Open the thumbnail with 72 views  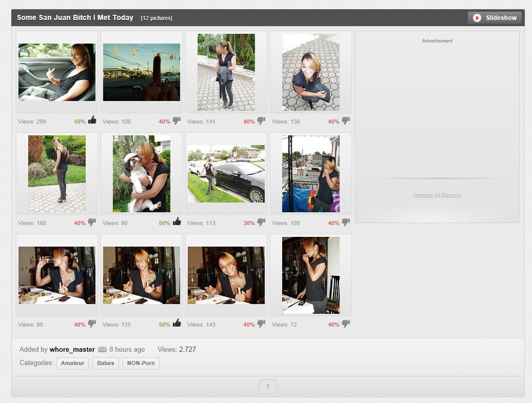click(311, 275)
